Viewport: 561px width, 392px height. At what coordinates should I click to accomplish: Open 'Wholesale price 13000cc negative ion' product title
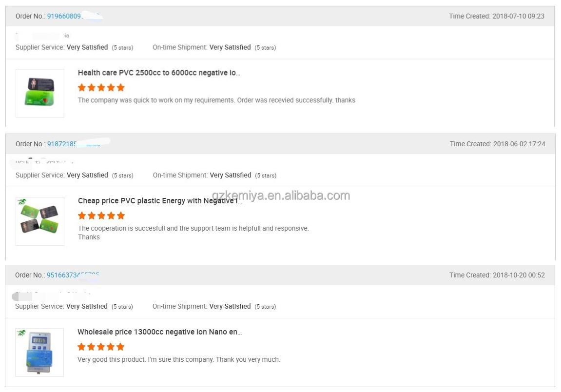pos(159,332)
